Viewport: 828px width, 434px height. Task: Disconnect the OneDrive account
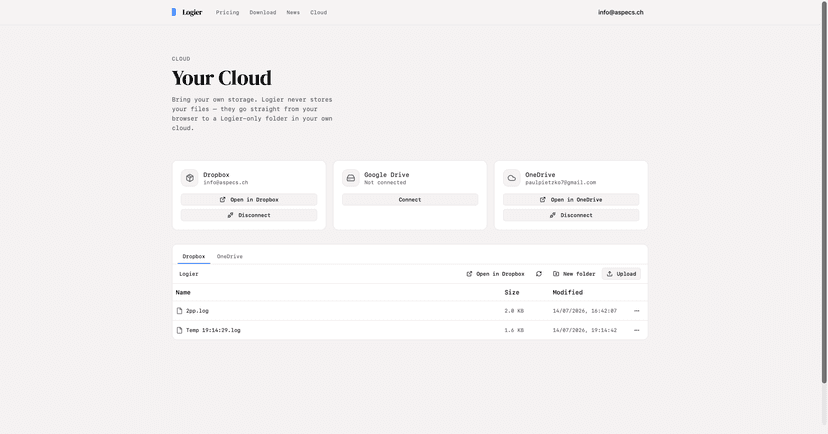click(x=571, y=215)
